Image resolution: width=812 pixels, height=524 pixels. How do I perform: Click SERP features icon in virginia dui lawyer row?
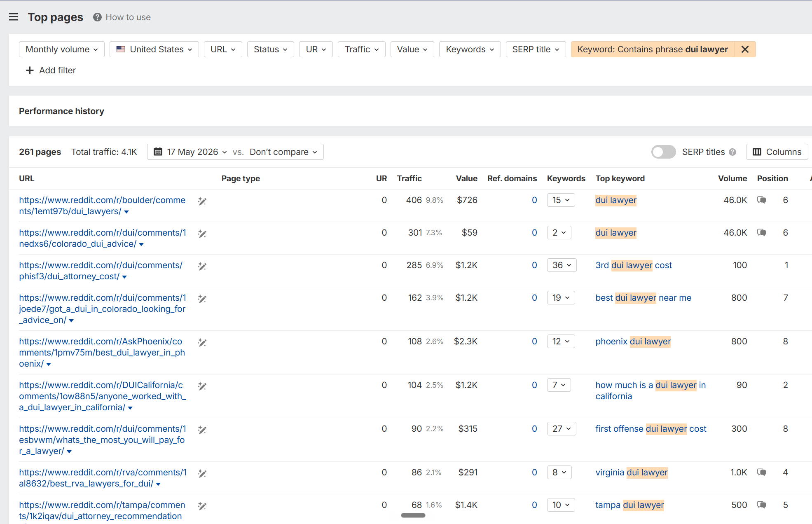pyautogui.click(x=762, y=473)
